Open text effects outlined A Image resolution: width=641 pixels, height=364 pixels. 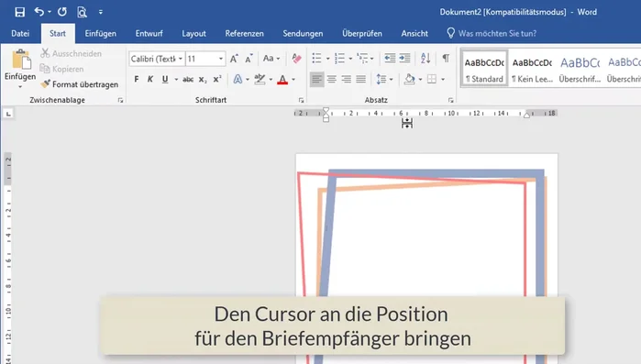pos(238,79)
